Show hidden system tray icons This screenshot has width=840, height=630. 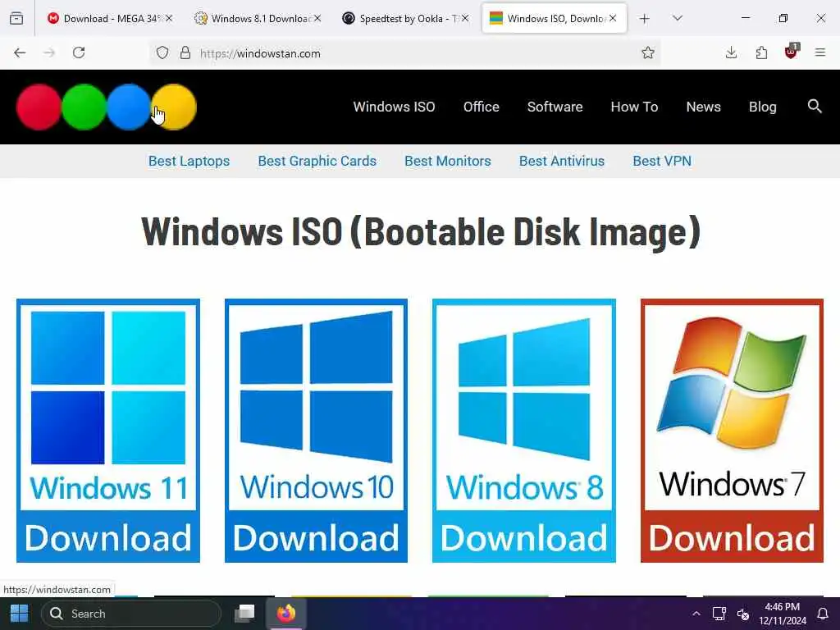tap(696, 614)
